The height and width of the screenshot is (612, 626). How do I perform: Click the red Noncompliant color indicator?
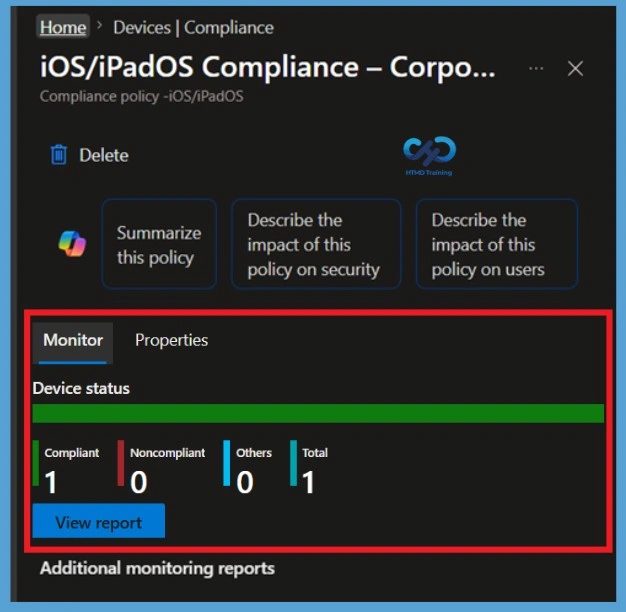[x=121, y=463]
